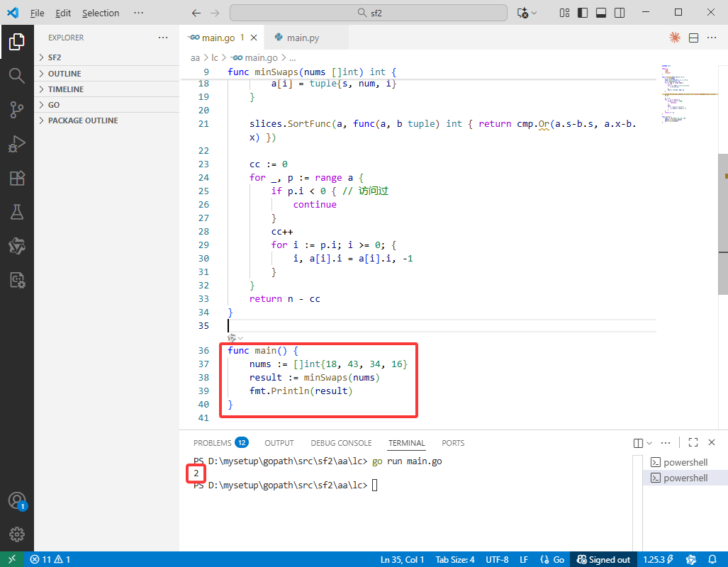
Task: Open the Extensions view
Action: coord(17,178)
